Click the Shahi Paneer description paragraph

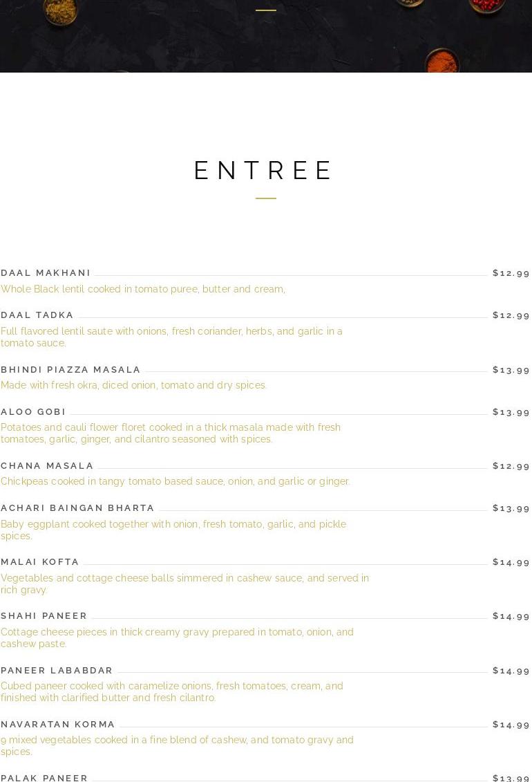[177, 637]
